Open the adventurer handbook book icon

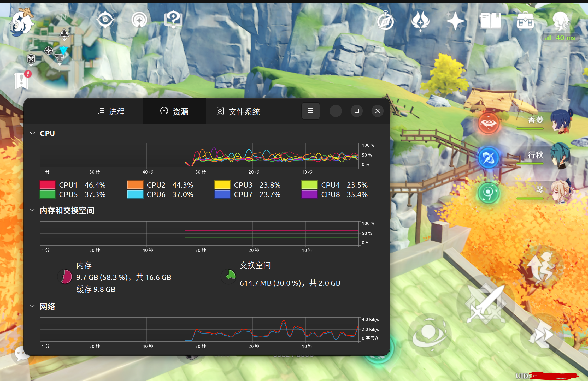pos(490,21)
